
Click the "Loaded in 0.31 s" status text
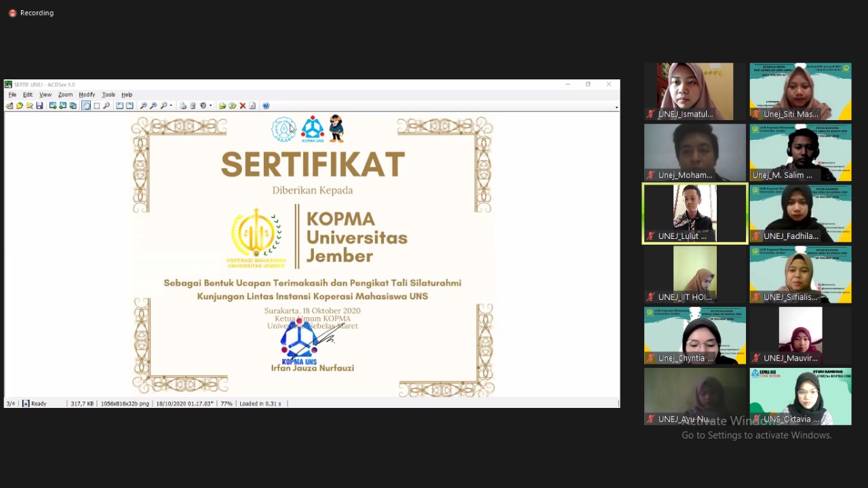click(260, 404)
